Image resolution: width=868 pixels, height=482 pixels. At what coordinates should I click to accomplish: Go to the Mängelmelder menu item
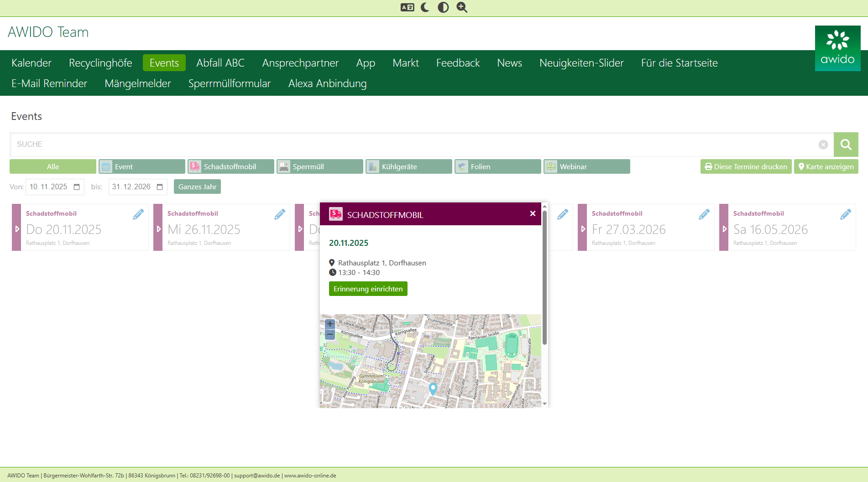coord(137,83)
